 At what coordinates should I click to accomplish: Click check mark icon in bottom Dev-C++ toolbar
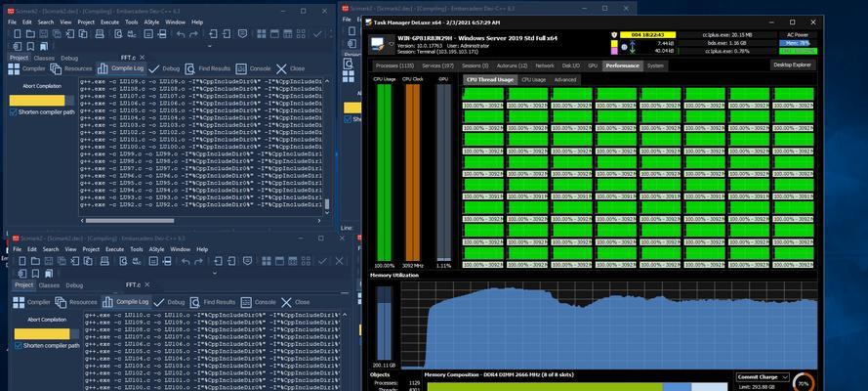coord(323,261)
